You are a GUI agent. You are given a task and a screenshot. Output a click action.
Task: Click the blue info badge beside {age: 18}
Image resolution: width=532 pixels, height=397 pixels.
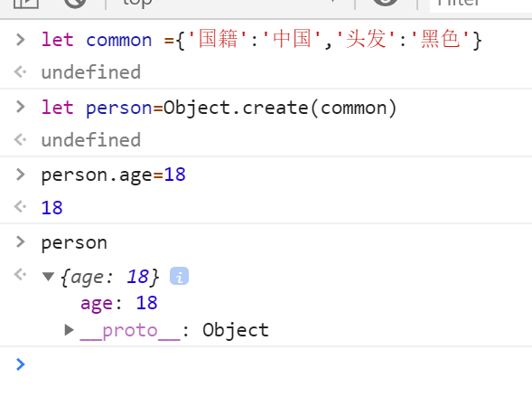[x=179, y=276]
